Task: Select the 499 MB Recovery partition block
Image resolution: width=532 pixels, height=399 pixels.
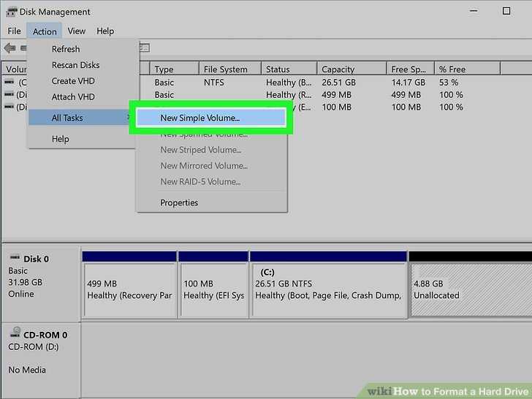Action: (129, 285)
